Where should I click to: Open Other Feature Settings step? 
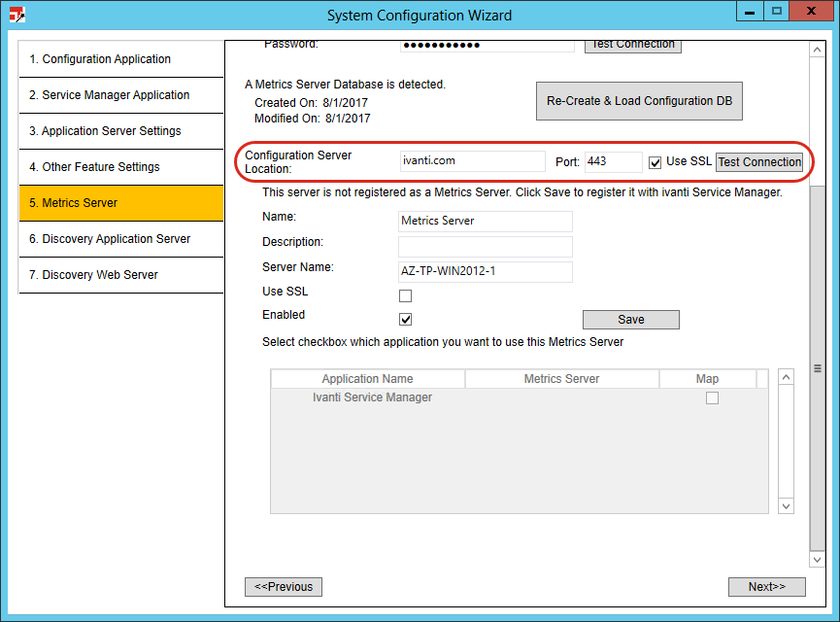click(x=120, y=167)
